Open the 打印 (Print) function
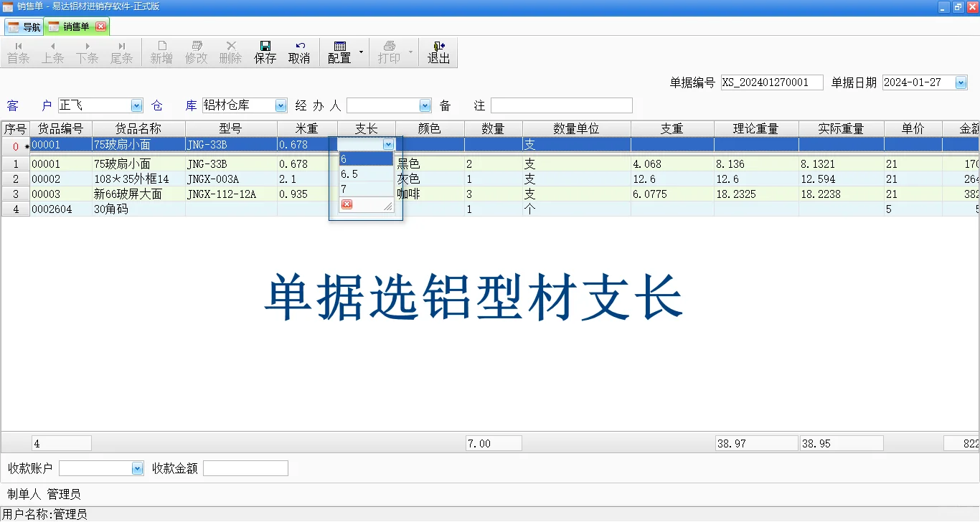Image resolution: width=980 pixels, height=522 pixels. 390,52
